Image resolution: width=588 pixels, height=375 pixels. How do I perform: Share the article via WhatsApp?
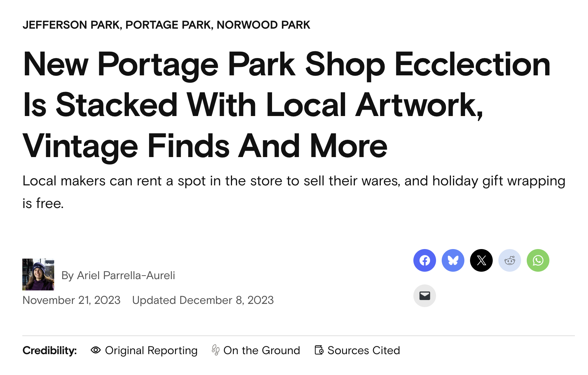coord(538,260)
